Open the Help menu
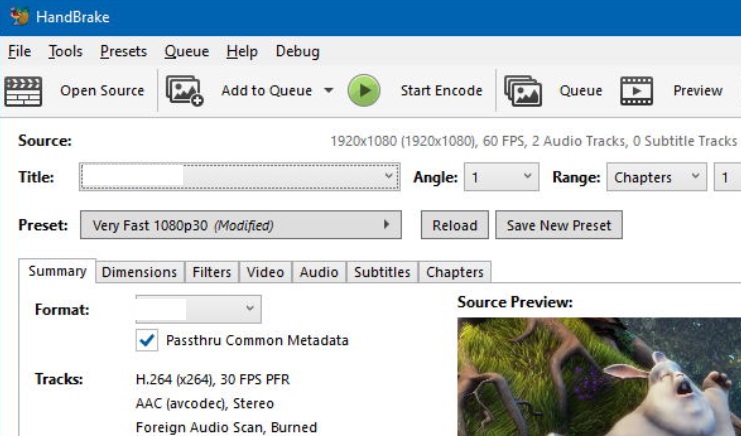Viewport: 741px width, 436px height. [x=242, y=51]
